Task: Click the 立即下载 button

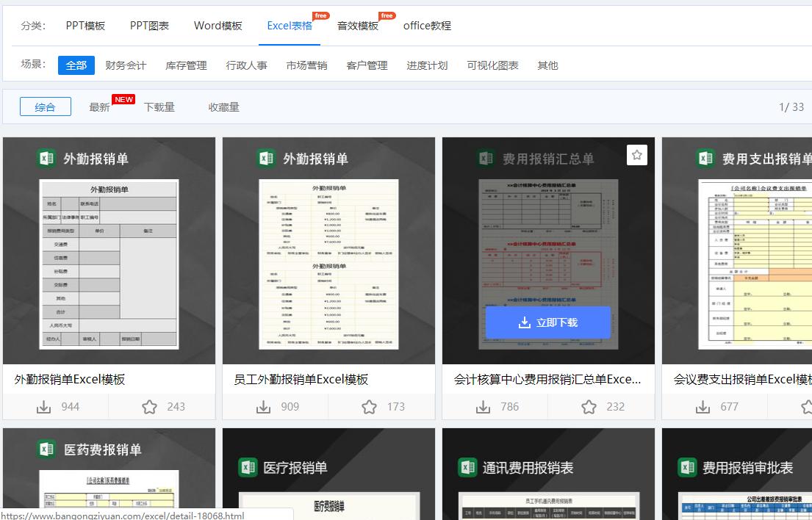Action: coord(547,322)
